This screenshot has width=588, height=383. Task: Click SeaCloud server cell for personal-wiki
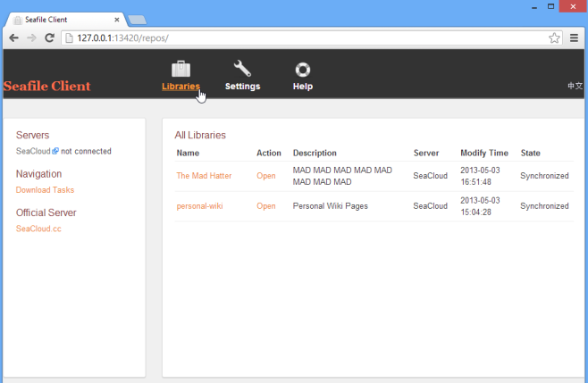(x=430, y=206)
